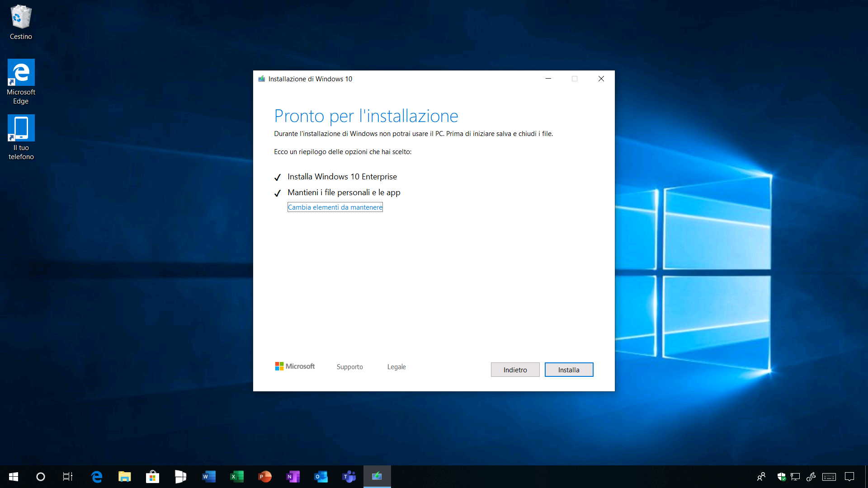868x488 pixels.
Task: Open File Explorer from the taskbar
Action: pyautogui.click(x=125, y=477)
